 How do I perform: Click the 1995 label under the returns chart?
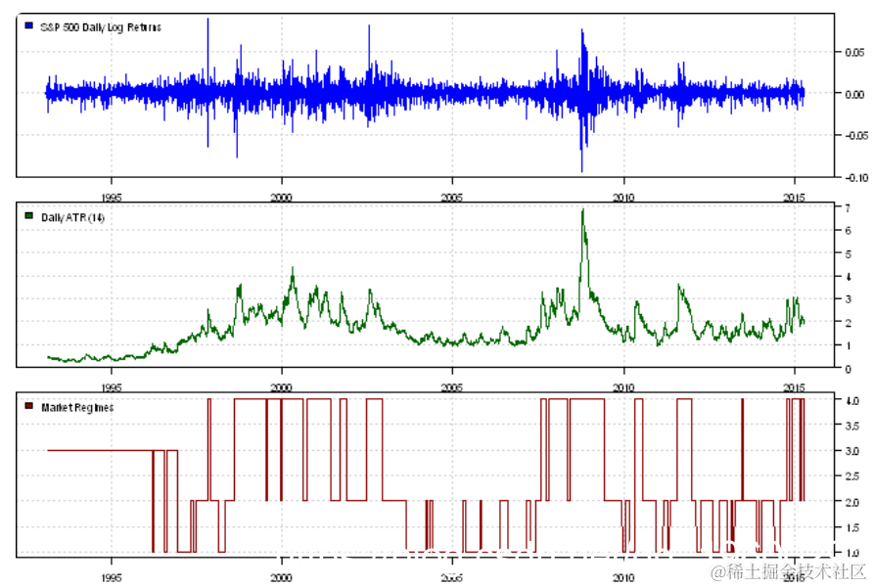click(112, 197)
